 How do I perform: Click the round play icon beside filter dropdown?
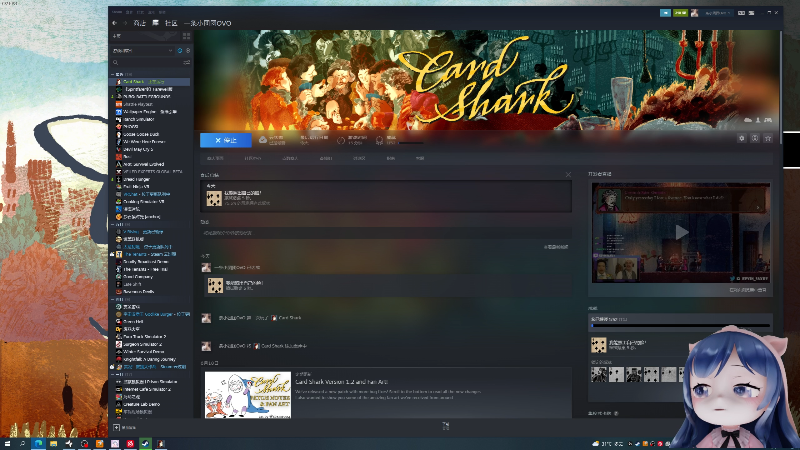point(188,51)
